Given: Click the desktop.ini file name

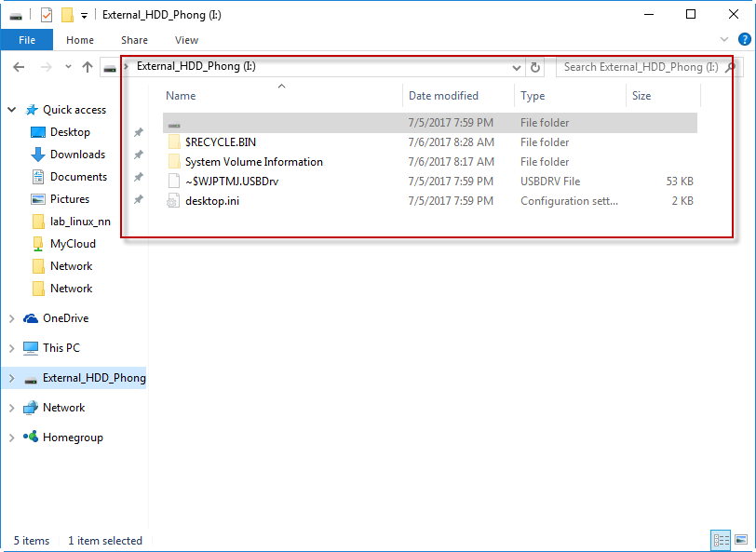Looking at the screenshot, I should tap(212, 201).
